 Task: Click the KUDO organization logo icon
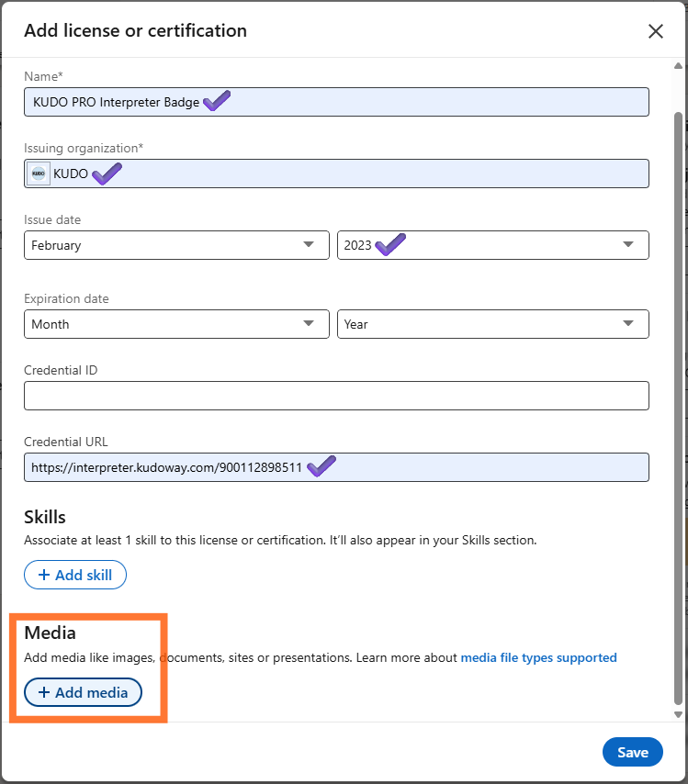pyautogui.click(x=39, y=174)
